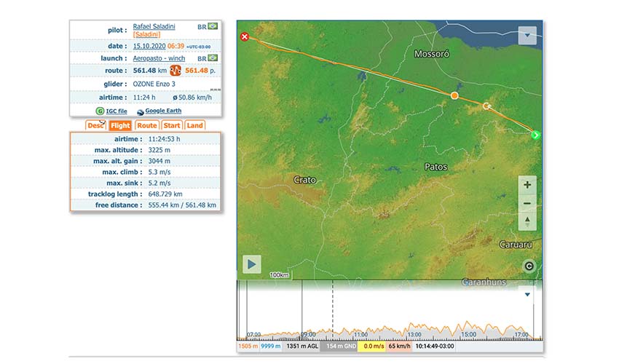Click the map north-orientation arrow button
Screen dimensions: 619x364
527,221
